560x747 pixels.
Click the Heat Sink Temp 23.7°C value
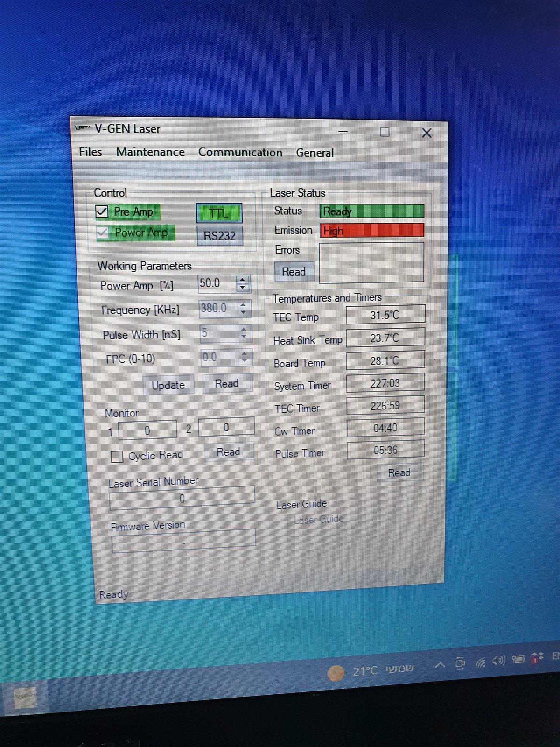pyautogui.click(x=385, y=338)
